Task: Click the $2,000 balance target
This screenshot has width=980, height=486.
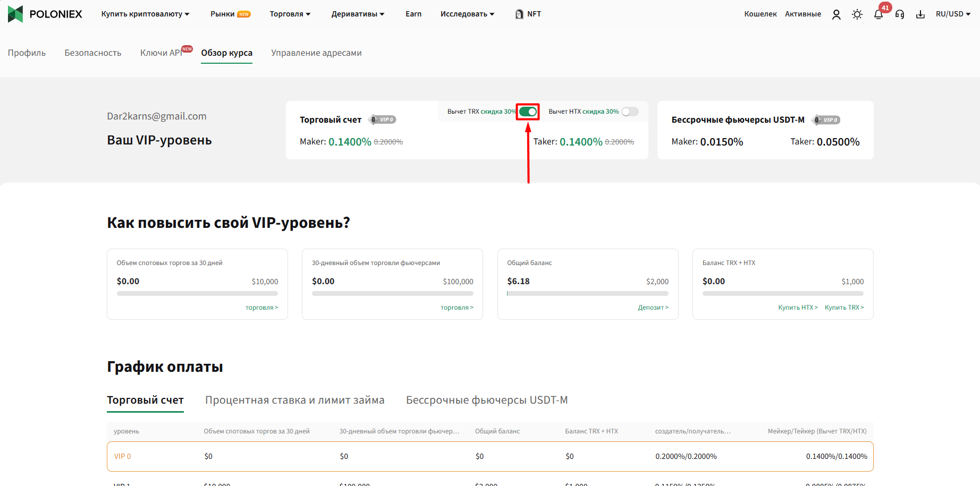Action: (x=657, y=282)
